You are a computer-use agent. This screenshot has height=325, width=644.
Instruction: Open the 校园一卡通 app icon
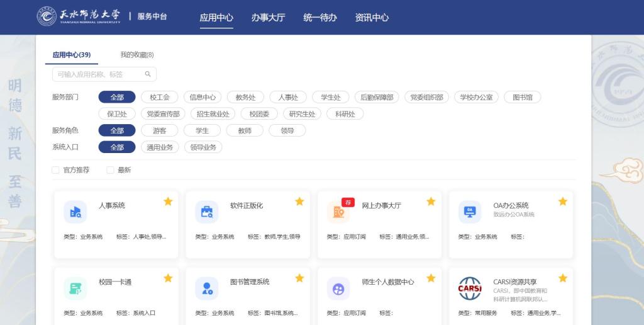point(75,288)
